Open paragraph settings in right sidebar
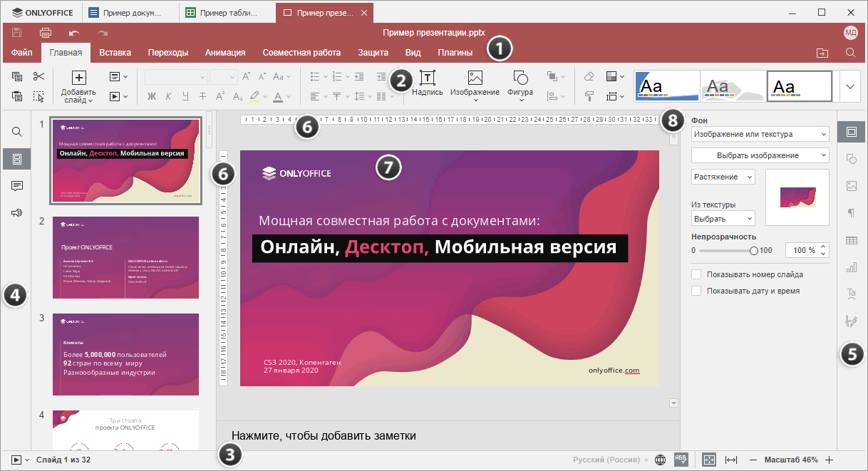Screen dimensions: 868x471 point(851,213)
